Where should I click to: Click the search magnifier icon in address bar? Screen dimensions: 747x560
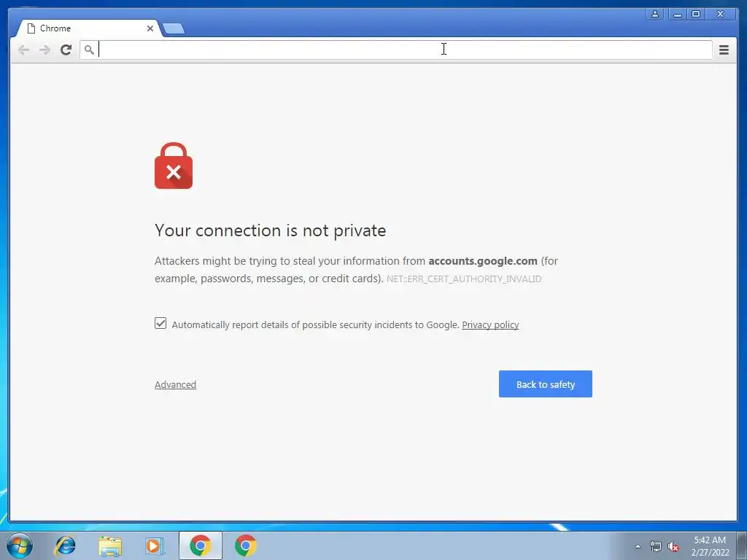coord(88,50)
